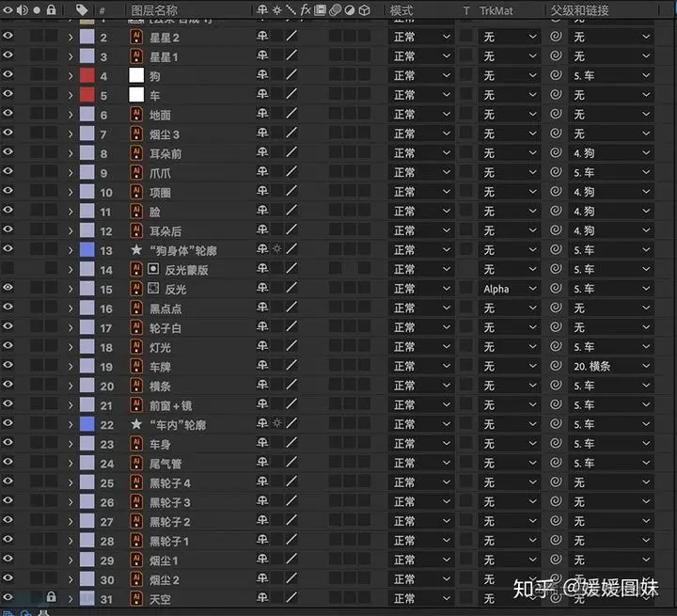
Task: Toggle the eye icon for layer 尾气管
Action: click(8, 462)
